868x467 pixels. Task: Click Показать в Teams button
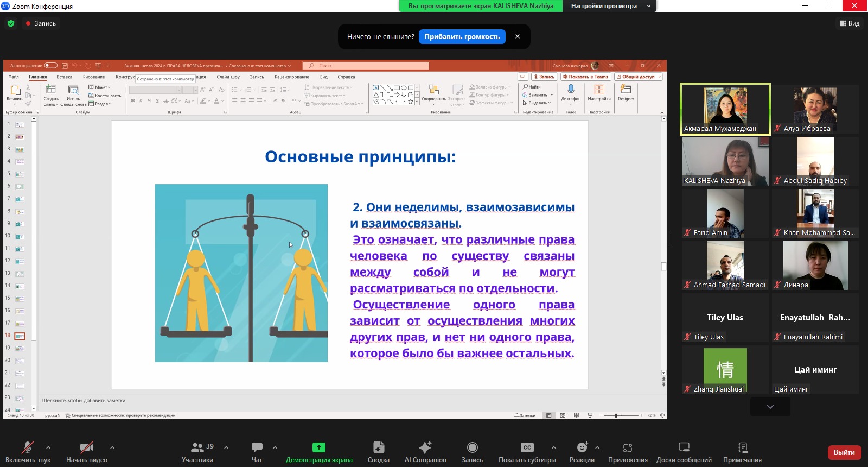point(586,77)
